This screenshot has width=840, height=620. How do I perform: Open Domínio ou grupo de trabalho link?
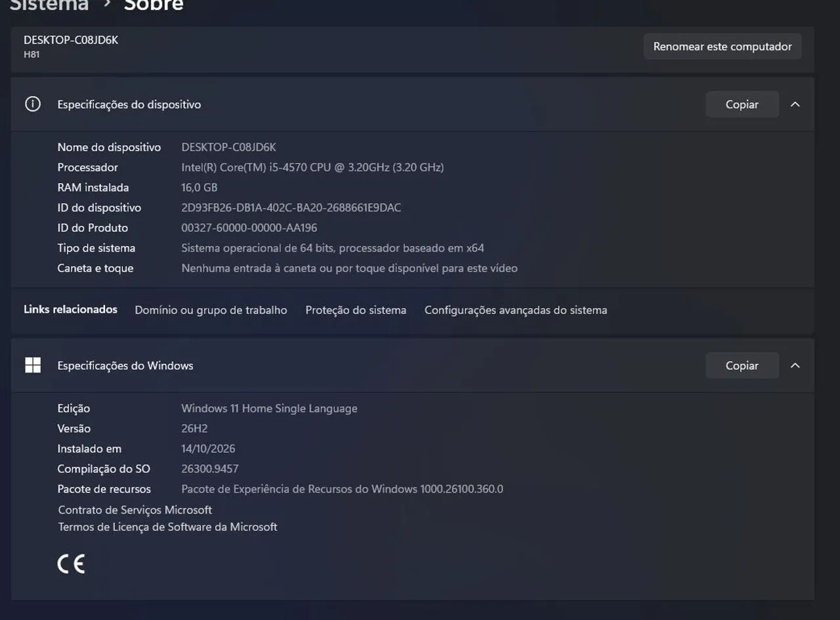[211, 310]
